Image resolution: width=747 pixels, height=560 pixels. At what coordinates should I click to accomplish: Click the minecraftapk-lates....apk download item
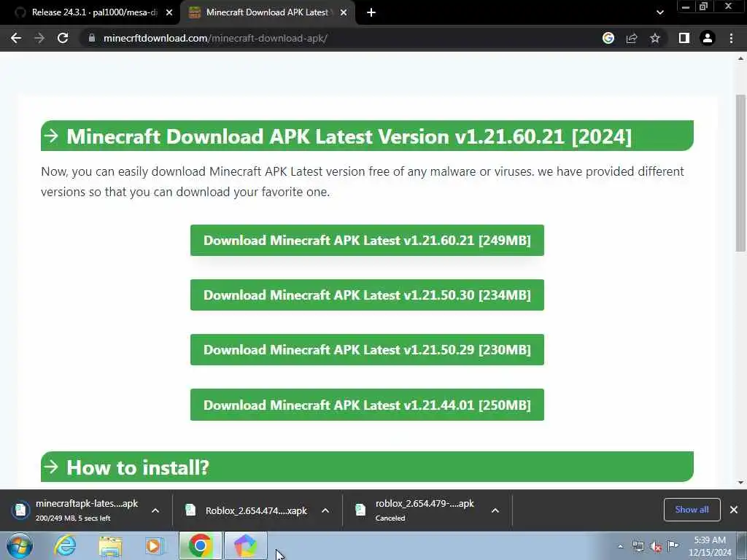(76, 510)
